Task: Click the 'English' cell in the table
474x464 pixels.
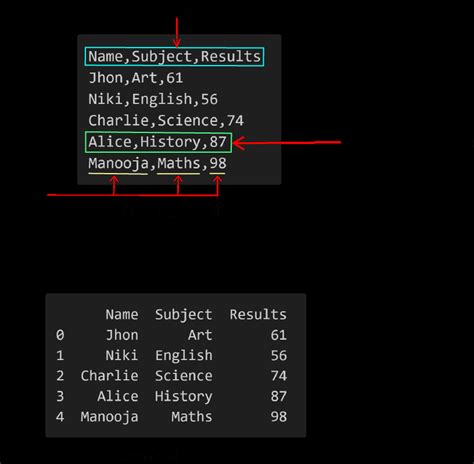Action: (184, 356)
